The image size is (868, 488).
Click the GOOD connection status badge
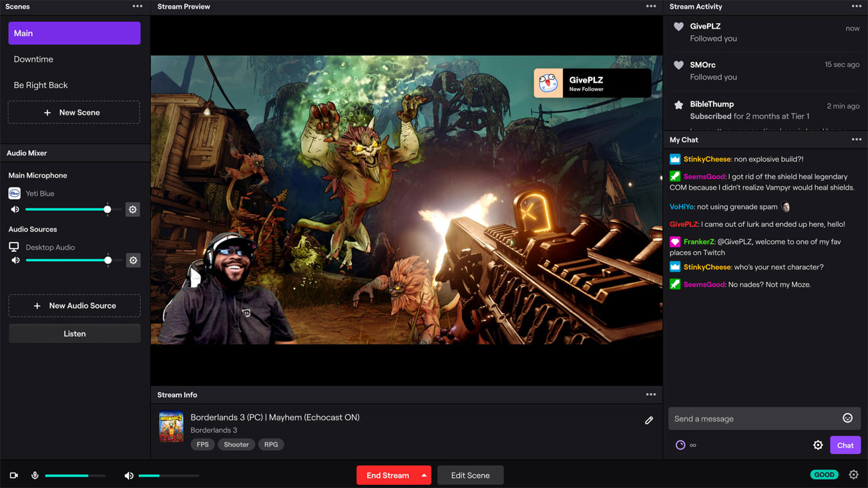point(824,475)
